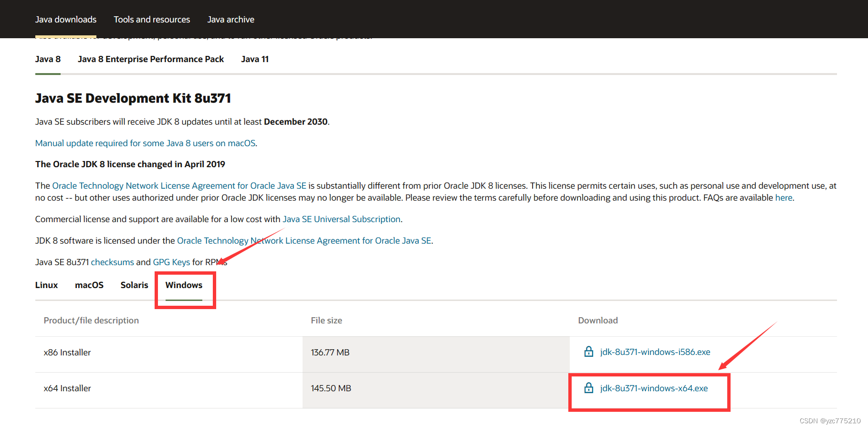Open the GPG Keys link
Screen dimensions: 868x429
click(171, 262)
